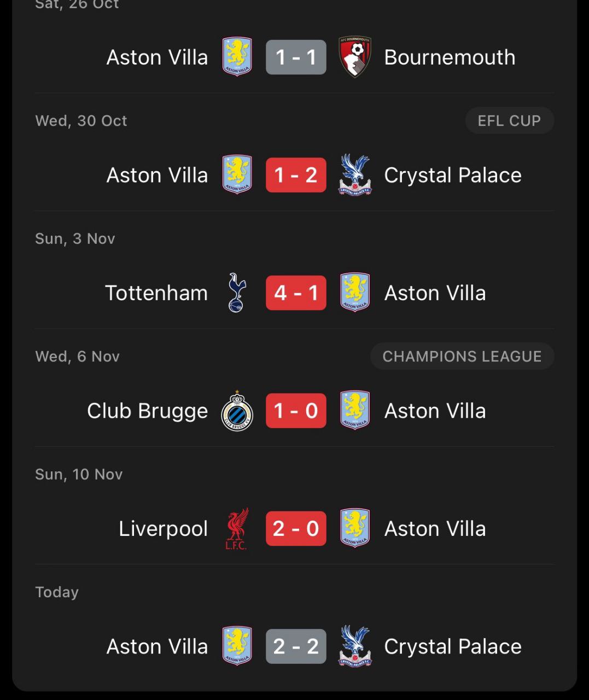This screenshot has width=589, height=700.
Task: Open the 1 - 2 EFL Cup score
Action: (296, 175)
